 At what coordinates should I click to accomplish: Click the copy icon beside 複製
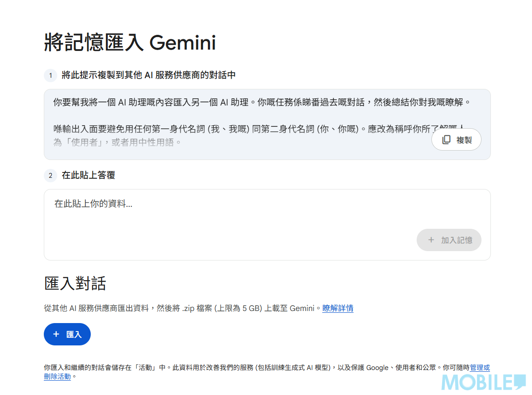(x=446, y=140)
